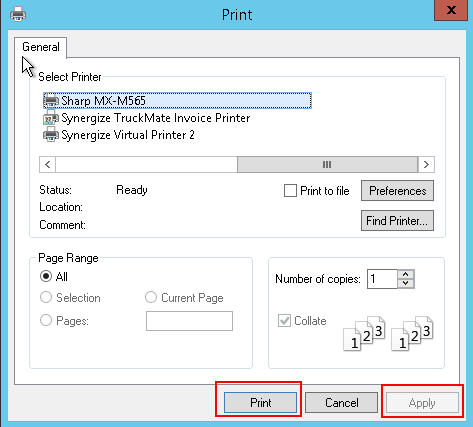Click the collated pages illustration
Screen dimensions: 473x427
click(388, 333)
